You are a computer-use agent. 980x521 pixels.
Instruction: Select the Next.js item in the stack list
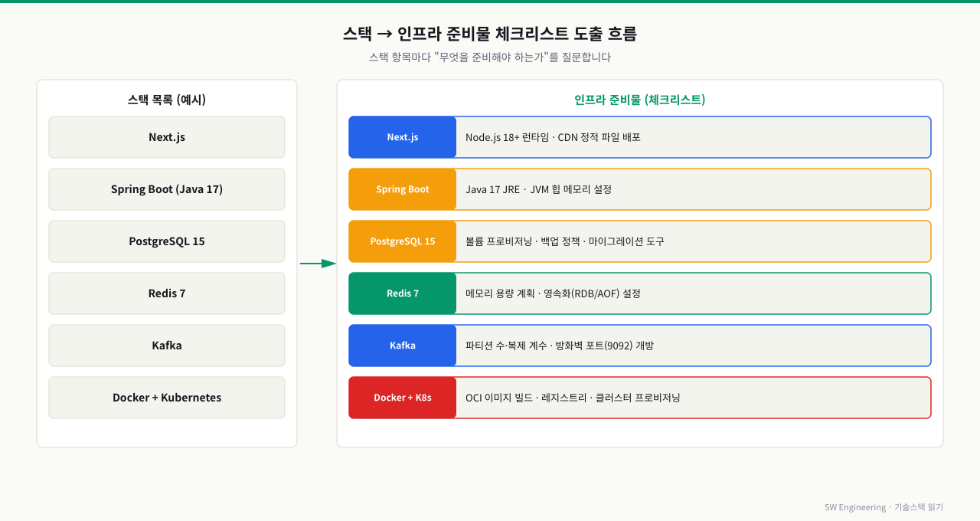[x=167, y=137]
